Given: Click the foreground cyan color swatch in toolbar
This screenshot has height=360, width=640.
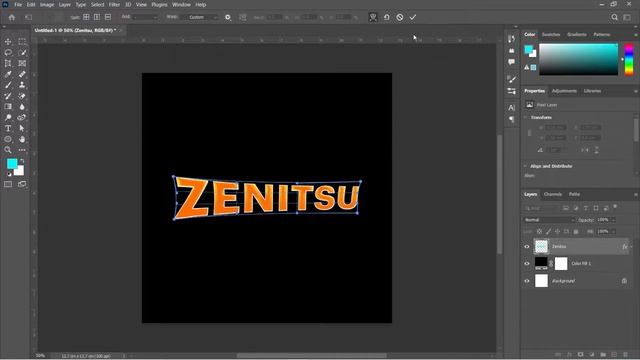Looking at the screenshot, I should [12, 164].
